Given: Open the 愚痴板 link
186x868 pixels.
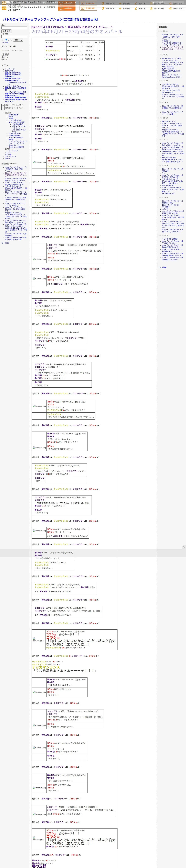Looking at the screenshot, I should pyautogui.click(x=11, y=139).
